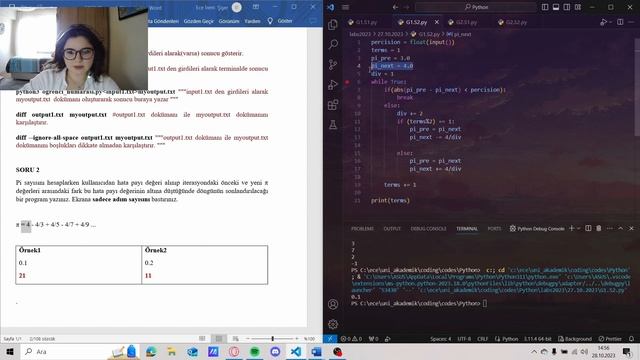Close the G1.S2.py editor tab

click(437, 22)
